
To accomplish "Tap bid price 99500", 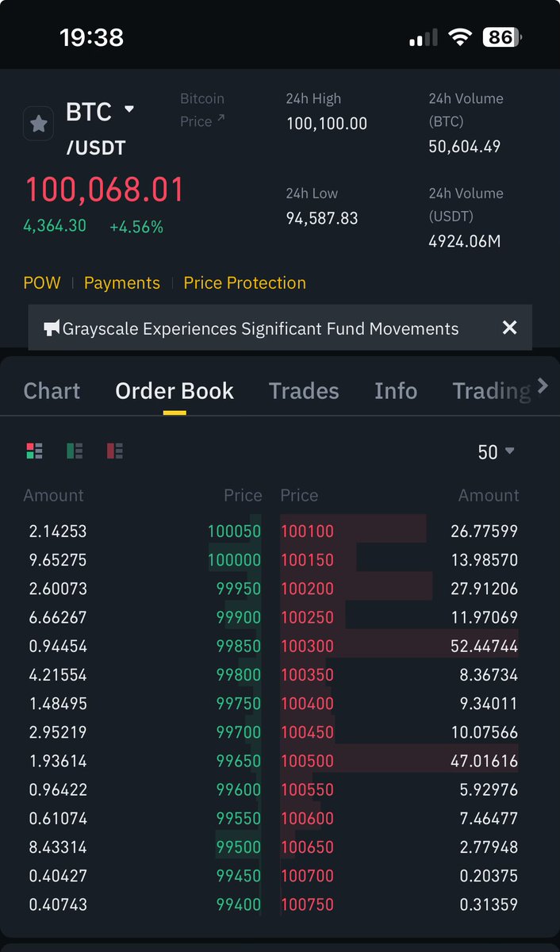I will [x=239, y=847].
